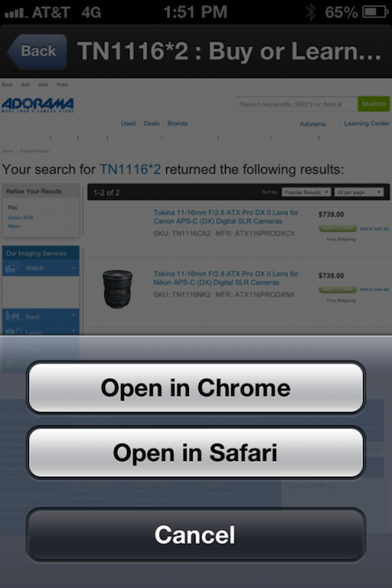Focus the search keywords input field
392x588 pixels.
[x=296, y=103]
